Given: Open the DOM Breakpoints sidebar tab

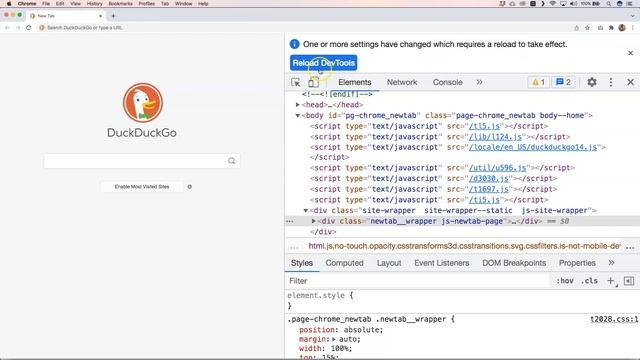Looking at the screenshot, I should pyautogui.click(x=514, y=263).
